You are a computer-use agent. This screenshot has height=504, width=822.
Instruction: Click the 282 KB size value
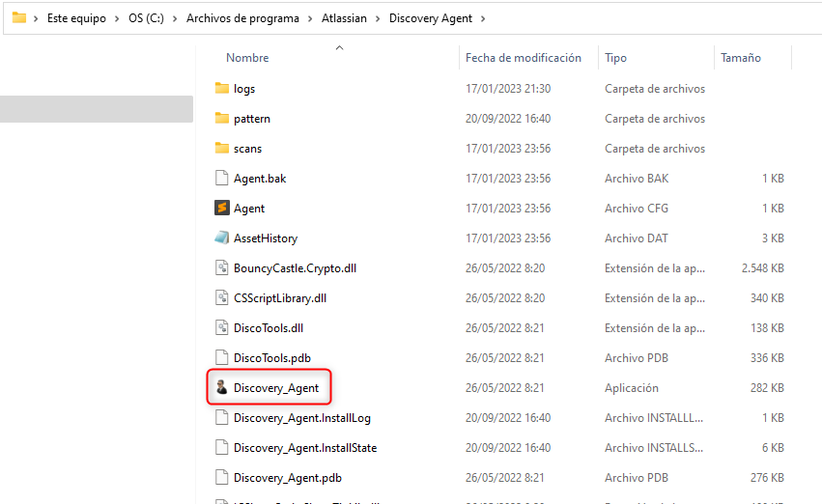pyautogui.click(x=767, y=388)
